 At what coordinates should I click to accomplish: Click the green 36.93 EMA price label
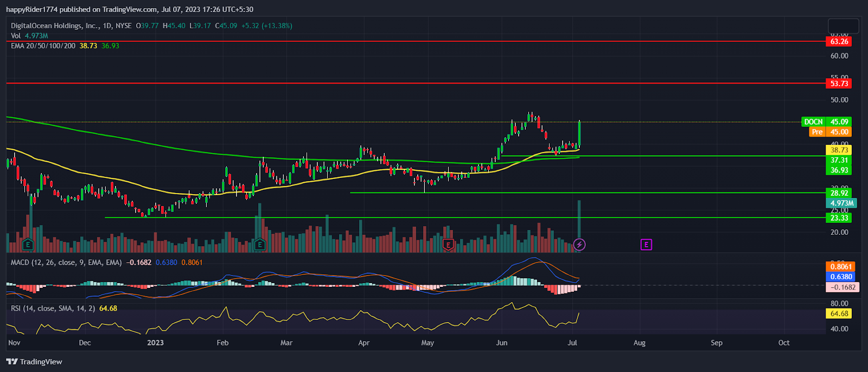tap(839, 170)
